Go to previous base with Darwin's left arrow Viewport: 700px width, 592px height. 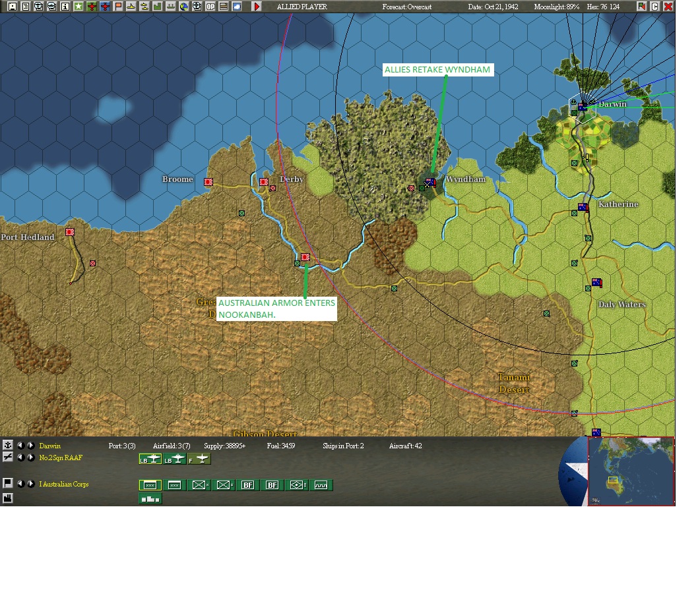tap(20, 445)
